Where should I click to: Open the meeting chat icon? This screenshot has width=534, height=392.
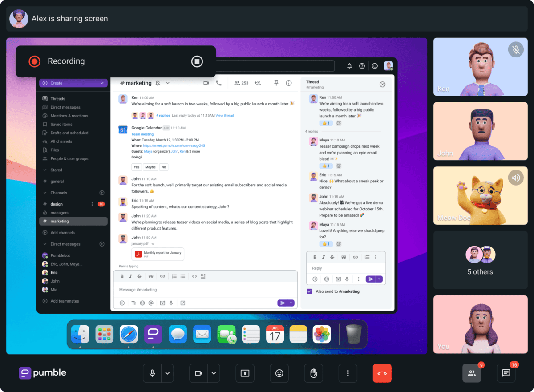tap(506, 373)
